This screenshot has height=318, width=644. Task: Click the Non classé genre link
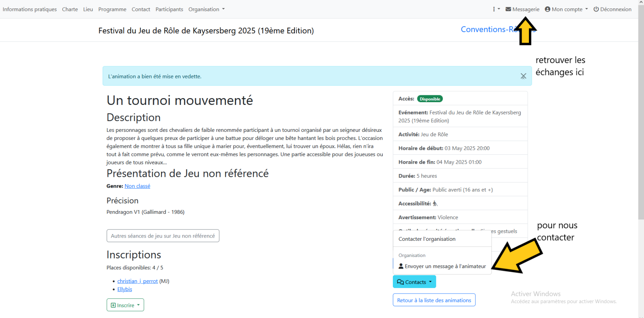tap(137, 186)
